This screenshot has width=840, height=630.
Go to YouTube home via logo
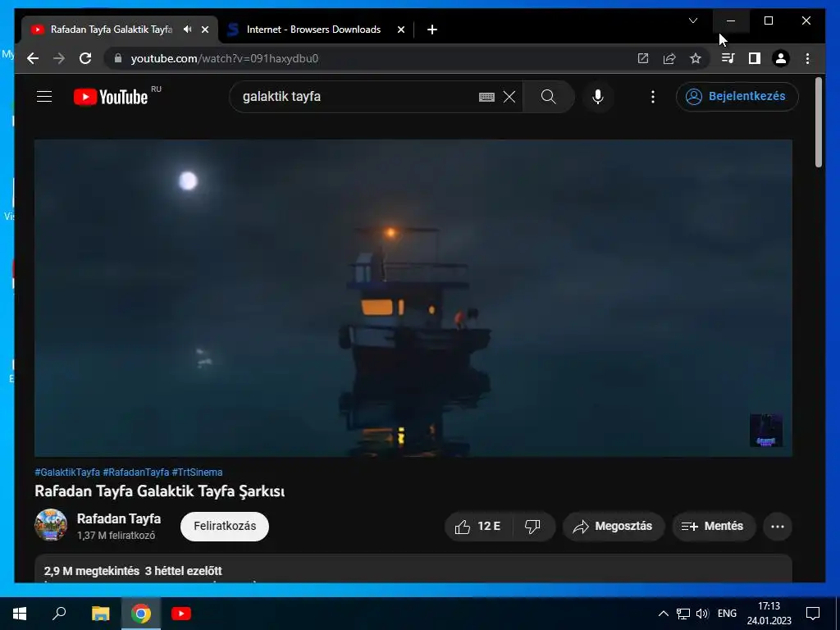111,97
